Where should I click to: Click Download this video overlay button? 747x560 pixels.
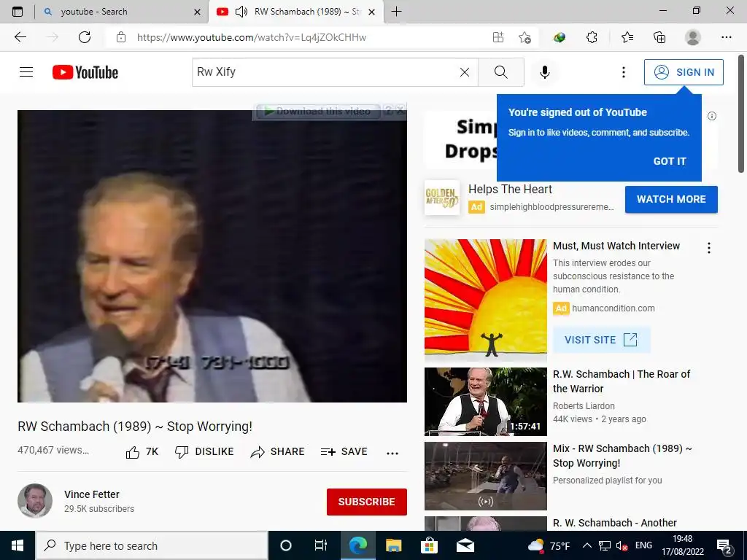(318, 111)
